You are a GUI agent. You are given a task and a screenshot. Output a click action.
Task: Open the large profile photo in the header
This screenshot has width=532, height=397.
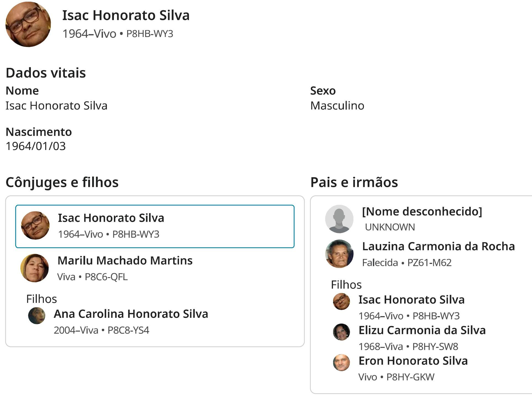pyautogui.click(x=28, y=24)
